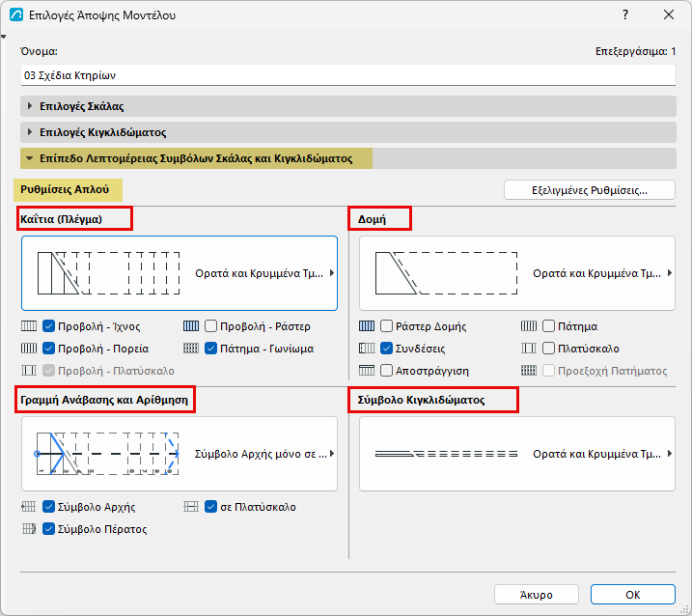Screen dimensions: 692x616
Task: Click the icon beside Σύμβολο Πέρατος
Action: point(29,528)
